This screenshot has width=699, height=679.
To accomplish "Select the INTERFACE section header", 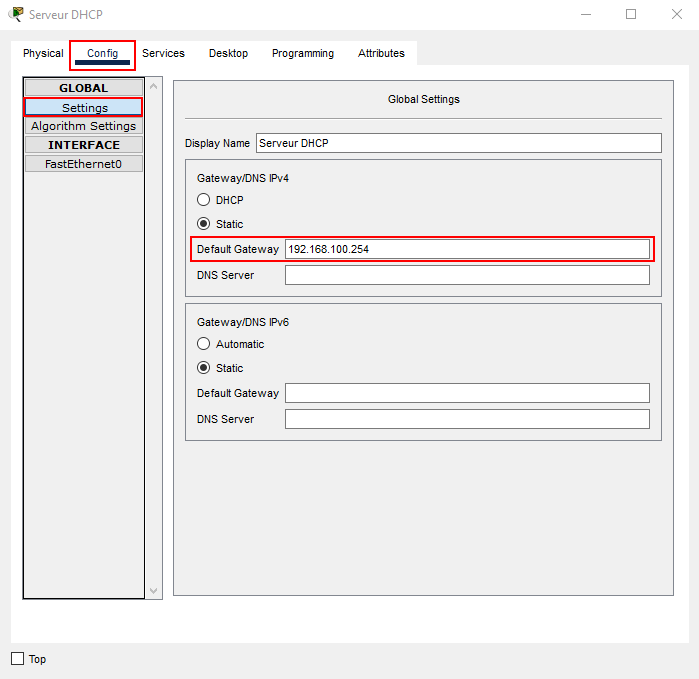I will (84, 145).
